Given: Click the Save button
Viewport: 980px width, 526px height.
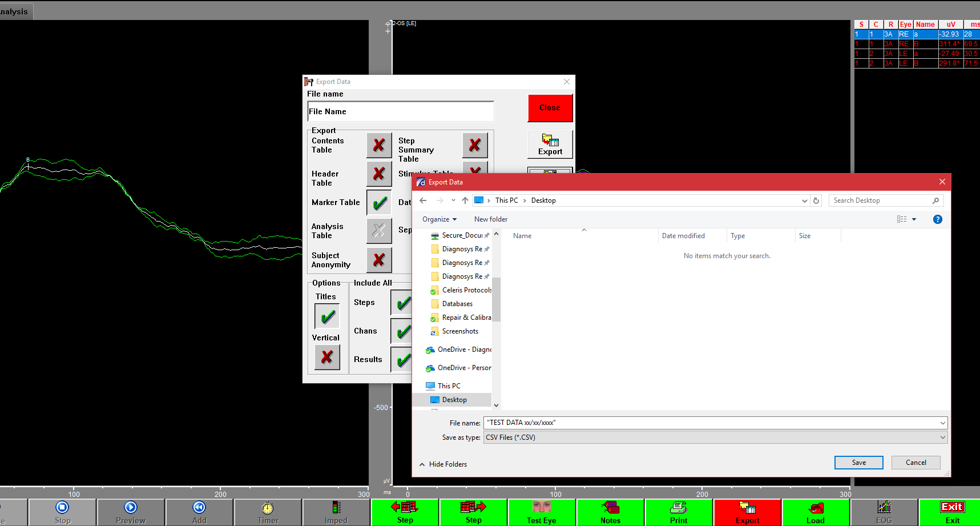Looking at the screenshot, I should coord(858,463).
